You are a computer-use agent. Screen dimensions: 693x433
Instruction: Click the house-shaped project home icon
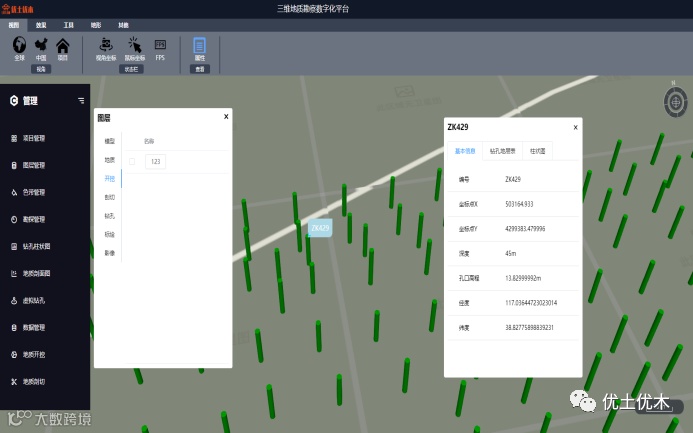coord(63,45)
